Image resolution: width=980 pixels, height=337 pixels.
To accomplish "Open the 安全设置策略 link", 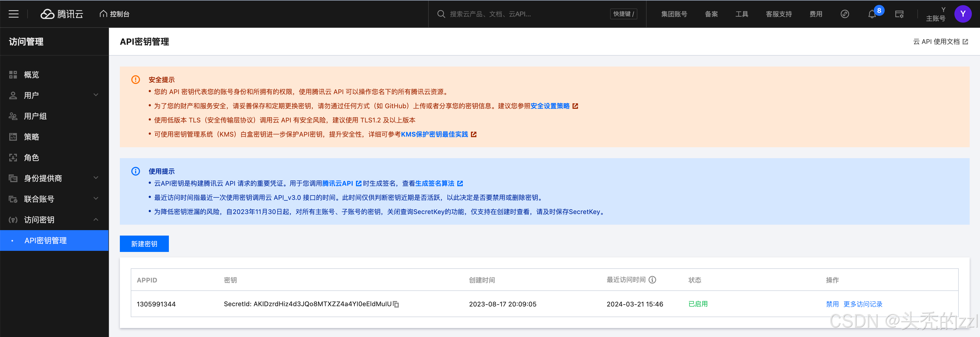I will (550, 106).
